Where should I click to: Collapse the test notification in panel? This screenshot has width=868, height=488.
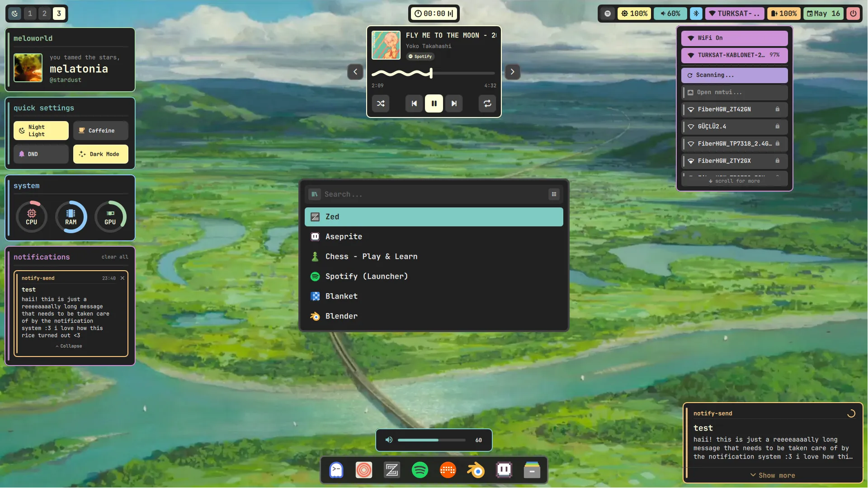pos(69,346)
